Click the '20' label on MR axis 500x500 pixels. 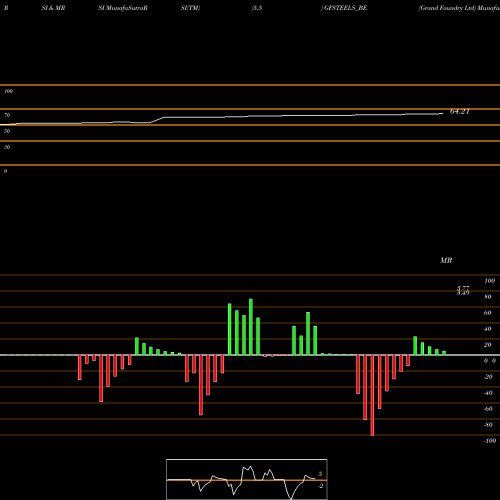click(488, 345)
